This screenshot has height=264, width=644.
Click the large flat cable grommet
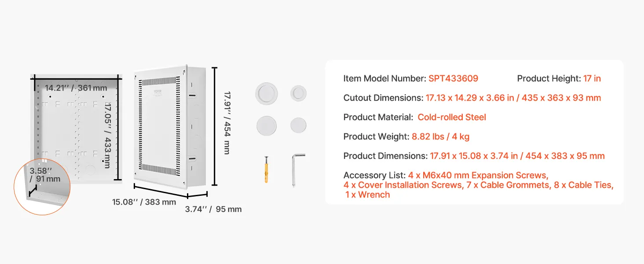[x=267, y=125]
